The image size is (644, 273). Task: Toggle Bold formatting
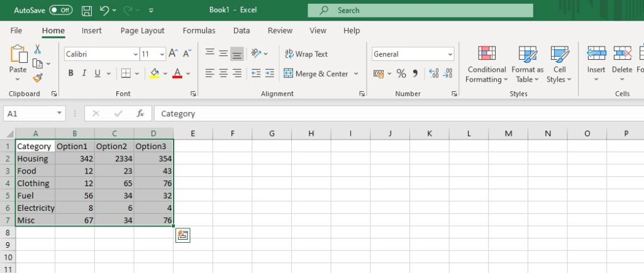tap(70, 74)
